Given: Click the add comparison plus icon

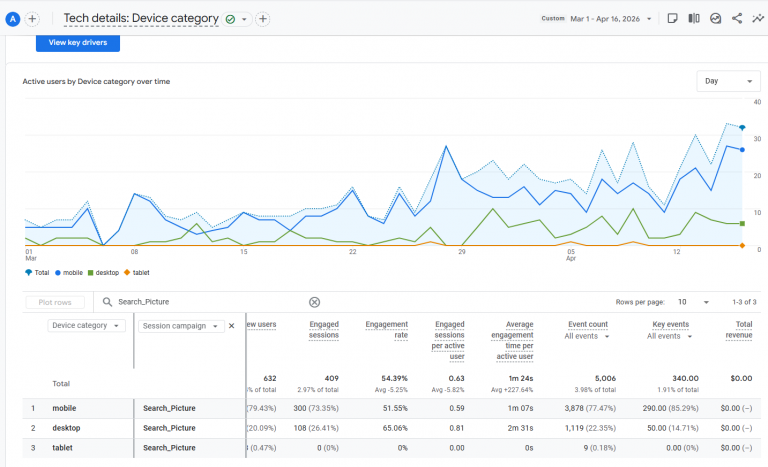Looking at the screenshot, I should 32,18.
